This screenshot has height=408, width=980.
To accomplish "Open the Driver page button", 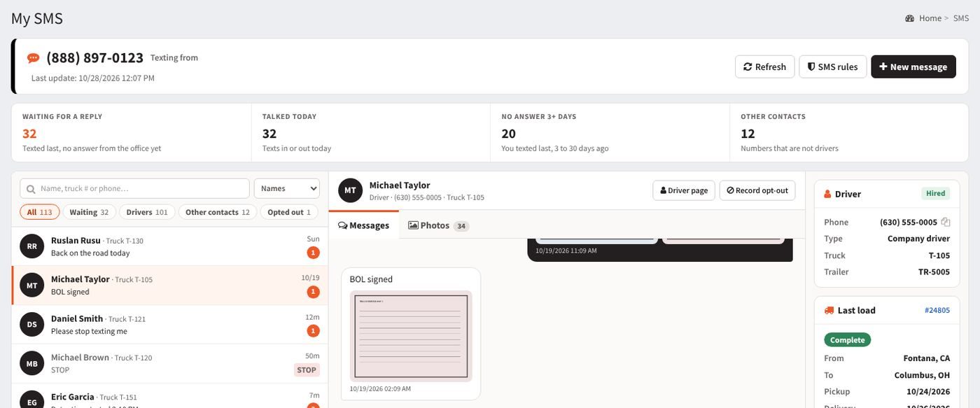I will click(684, 190).
